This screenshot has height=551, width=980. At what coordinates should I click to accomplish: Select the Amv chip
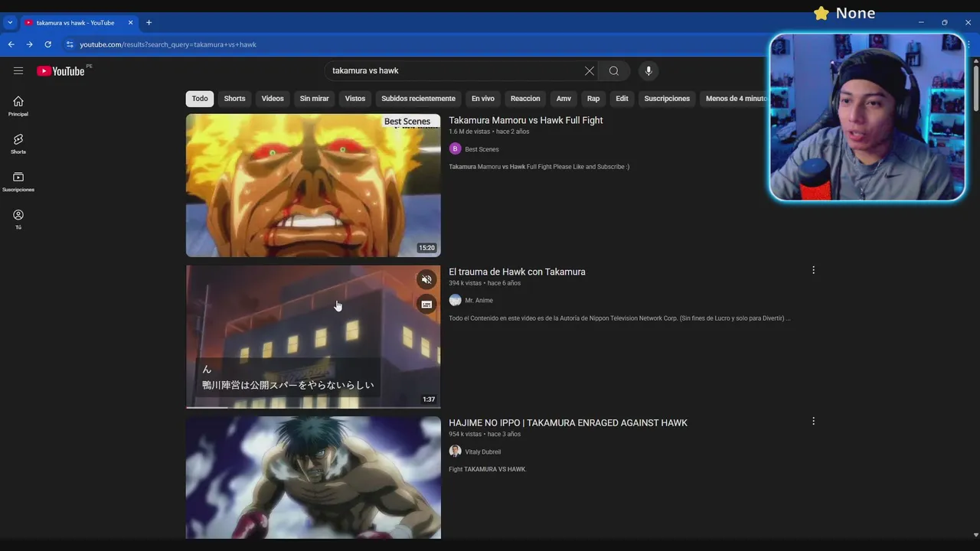(x=563, y=99)
